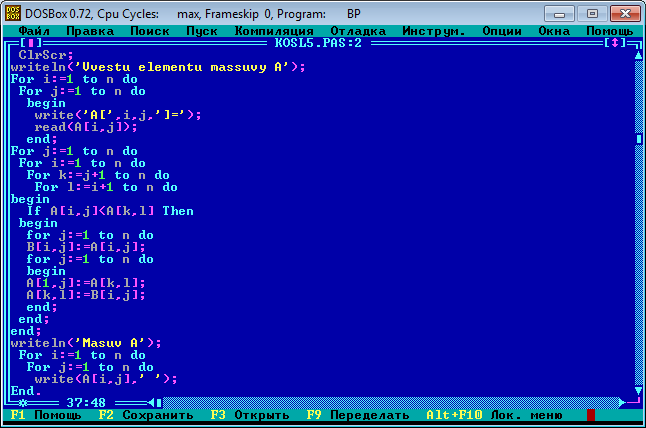Close the KOSL5.PAS editor window box
646x428 pixels.
30,43
